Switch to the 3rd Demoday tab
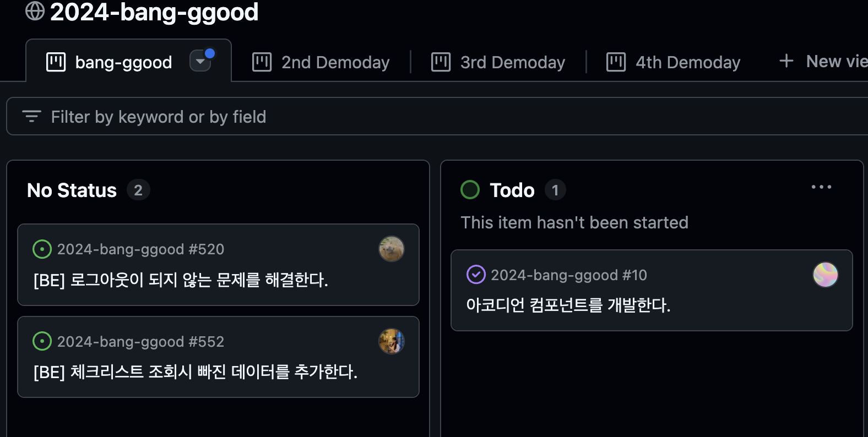Viewport: 868px width, 437px height. coord(498,62)
